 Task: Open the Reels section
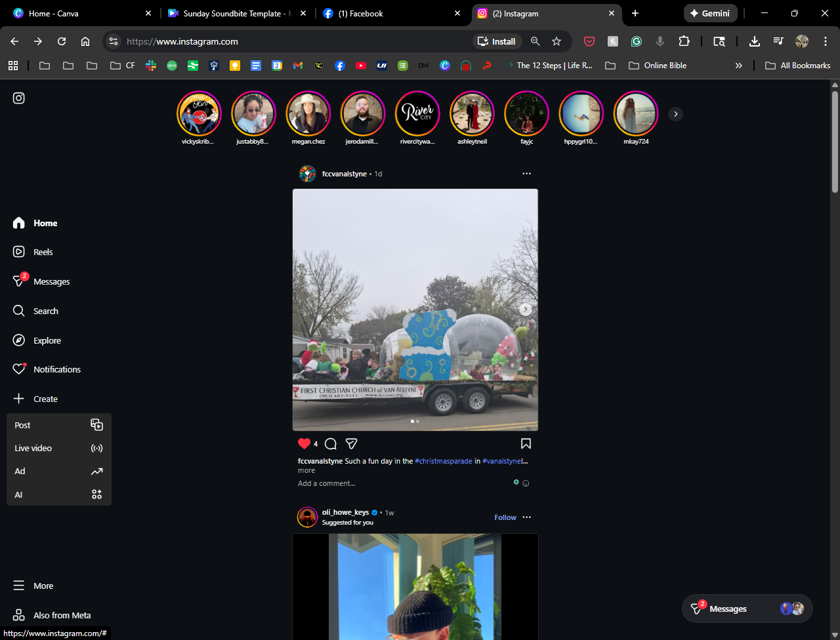[43, 252]
